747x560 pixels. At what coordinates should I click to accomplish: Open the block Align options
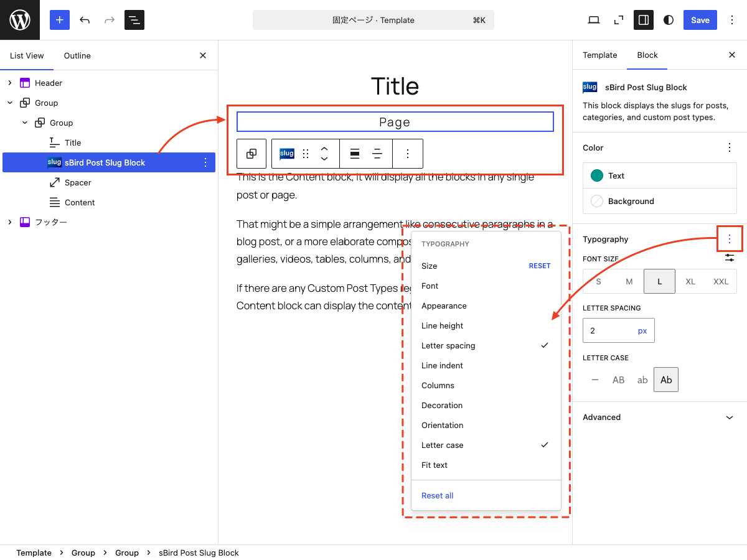pos(355,154)
